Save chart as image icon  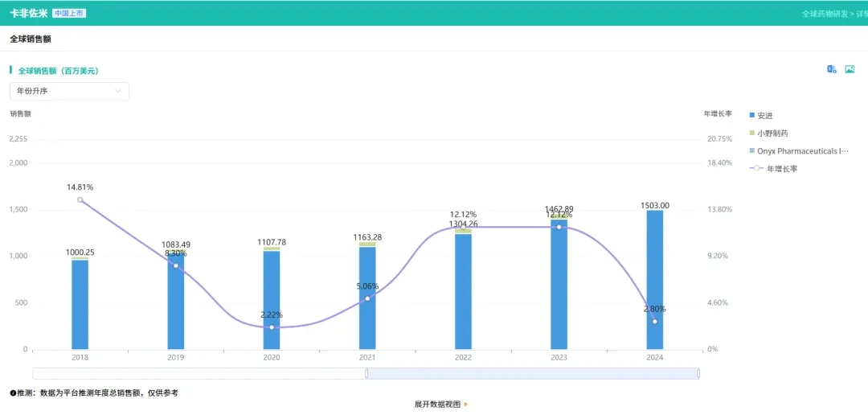pyautogui.click(x=850, y=69)
